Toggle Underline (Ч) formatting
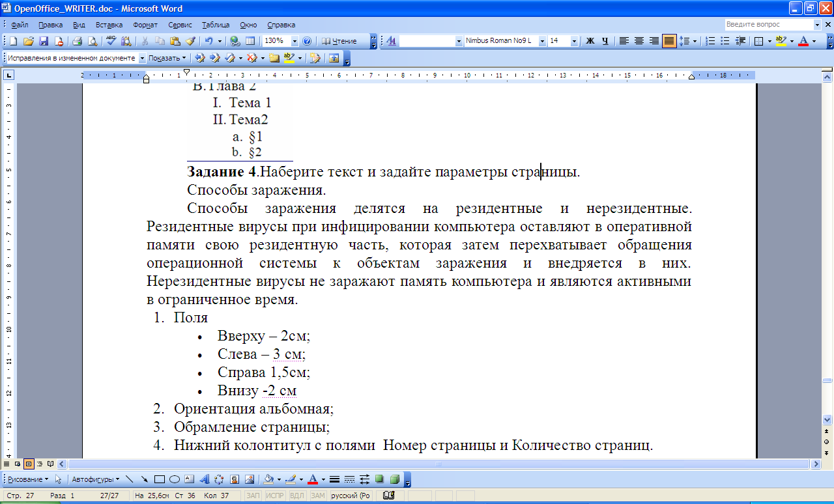The width and height of the screenshot is (834, 504). (605, 41)
